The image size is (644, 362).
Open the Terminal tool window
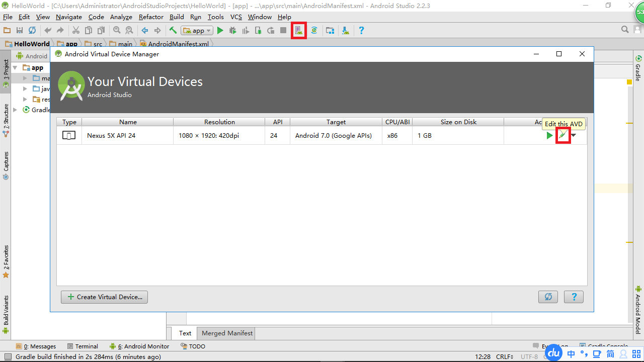coord(83,346)
